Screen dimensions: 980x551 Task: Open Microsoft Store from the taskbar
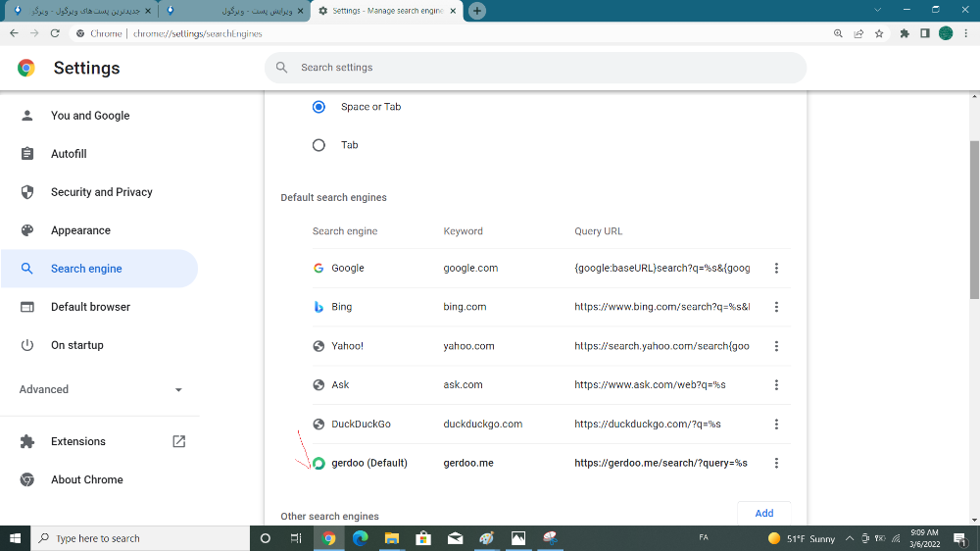pos(423,538)
